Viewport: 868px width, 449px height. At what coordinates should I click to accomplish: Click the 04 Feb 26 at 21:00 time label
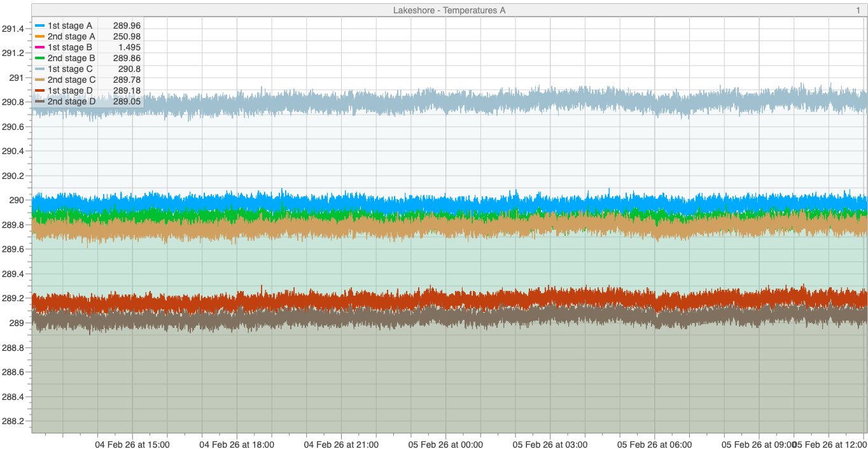click(341, 444)
